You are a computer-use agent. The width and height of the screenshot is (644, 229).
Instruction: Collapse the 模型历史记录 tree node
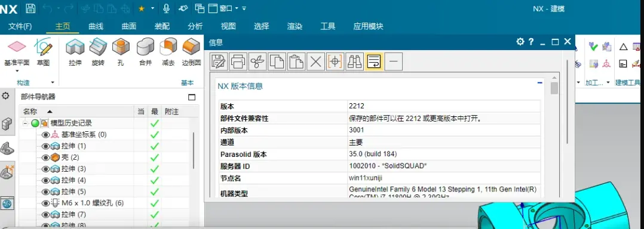tap(25, 123)
